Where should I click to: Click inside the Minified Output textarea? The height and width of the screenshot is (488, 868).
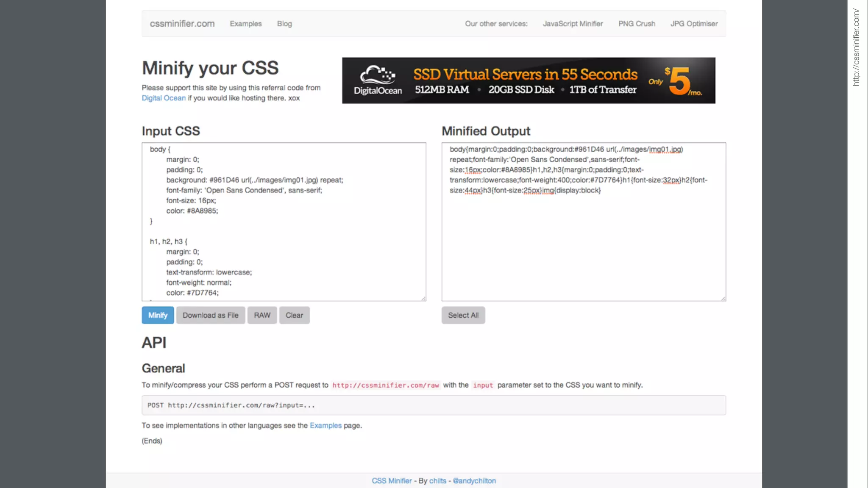tap(584, 222)
